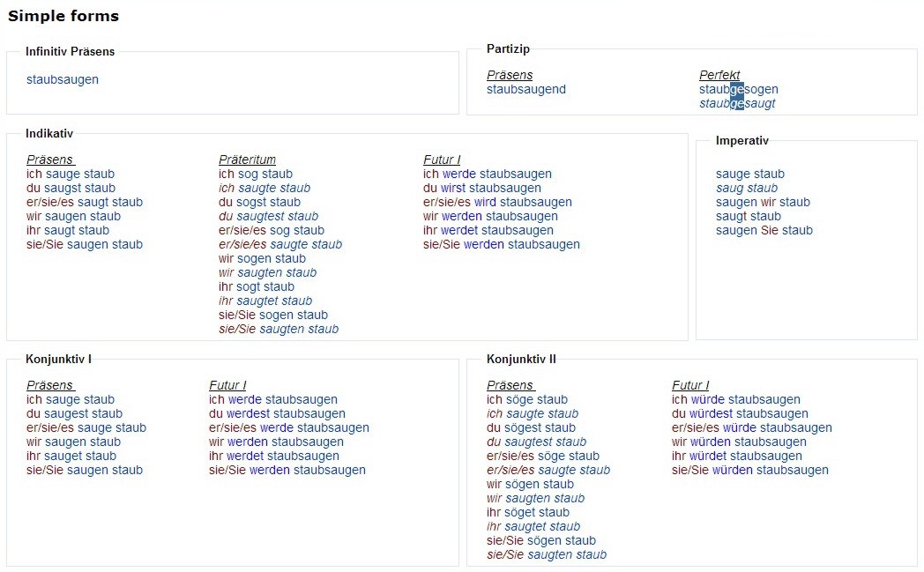Click the perfect participle "staubgesogen"
The image size is (924, 572).
739,89
